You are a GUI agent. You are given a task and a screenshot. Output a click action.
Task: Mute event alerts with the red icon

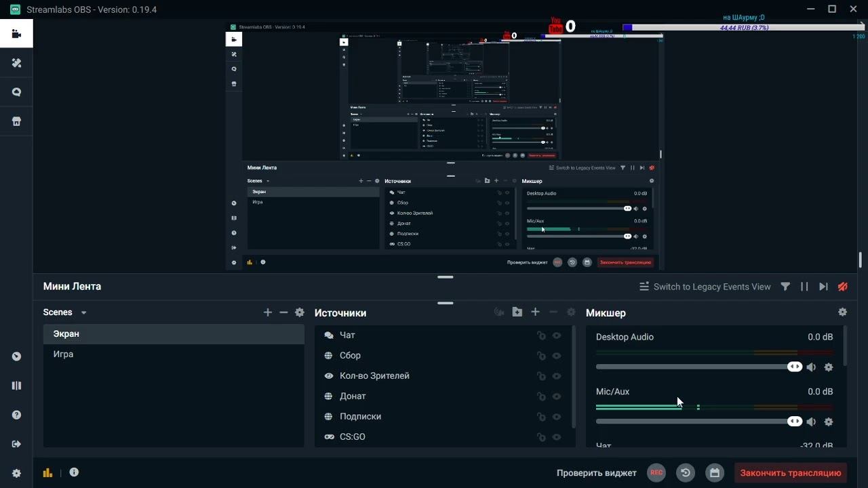[x=842, y=287]
